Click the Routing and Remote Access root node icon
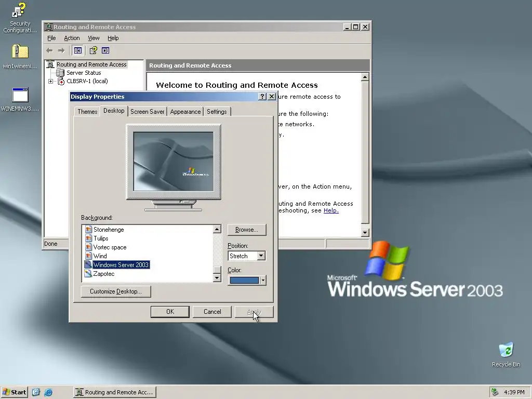The image size is (532, 399). (x=50, y=64)
